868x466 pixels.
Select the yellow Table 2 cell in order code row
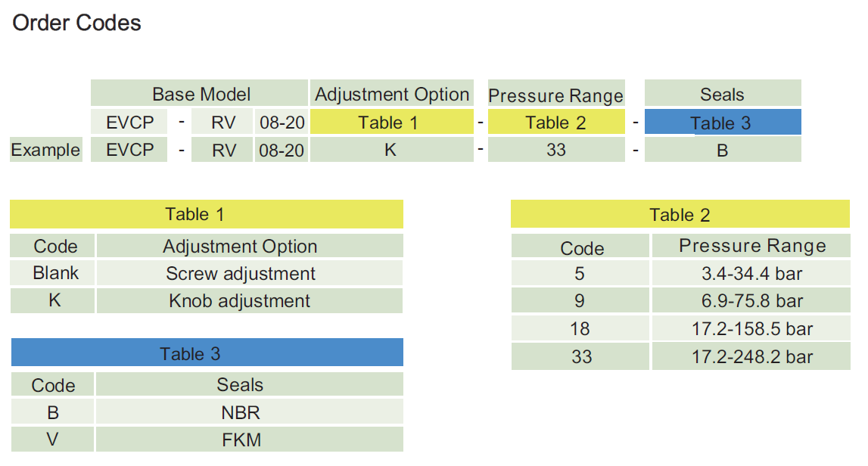click(x=556, y=123)
